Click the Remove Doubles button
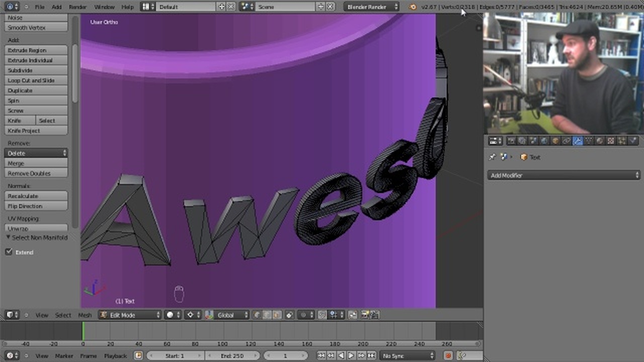The height and width of the screenshot is (362, 644). 36,173
